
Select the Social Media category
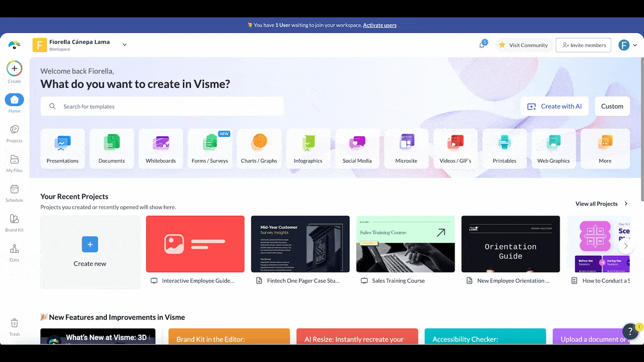tap(357, 149)
